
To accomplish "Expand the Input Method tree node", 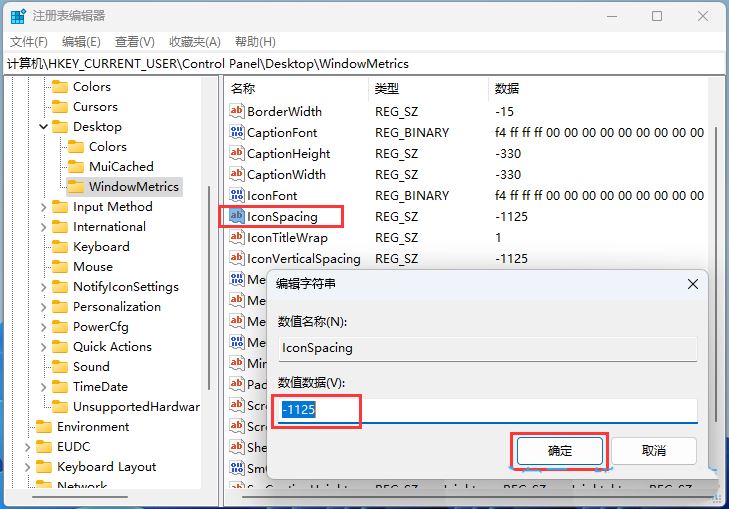I will coord(43,207).
